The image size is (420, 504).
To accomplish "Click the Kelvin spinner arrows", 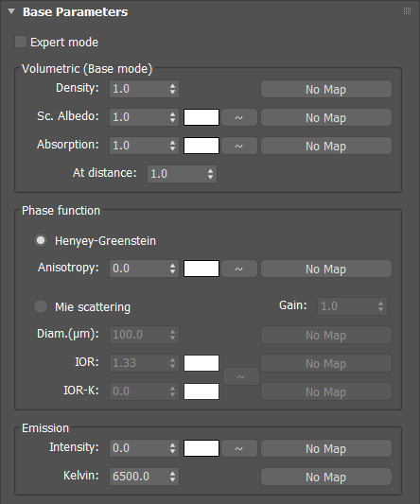I will pyautogui.click(x=173, y=477).
